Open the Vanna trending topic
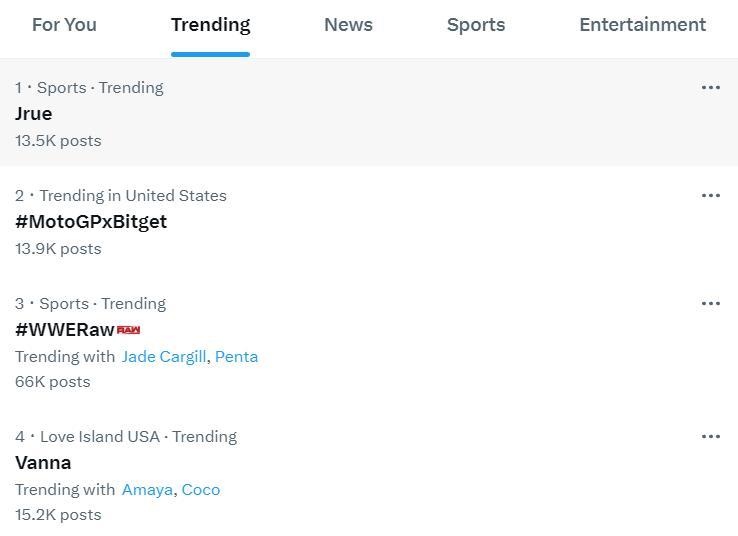Viewport: 738px width, 536px height. (43, 463)
